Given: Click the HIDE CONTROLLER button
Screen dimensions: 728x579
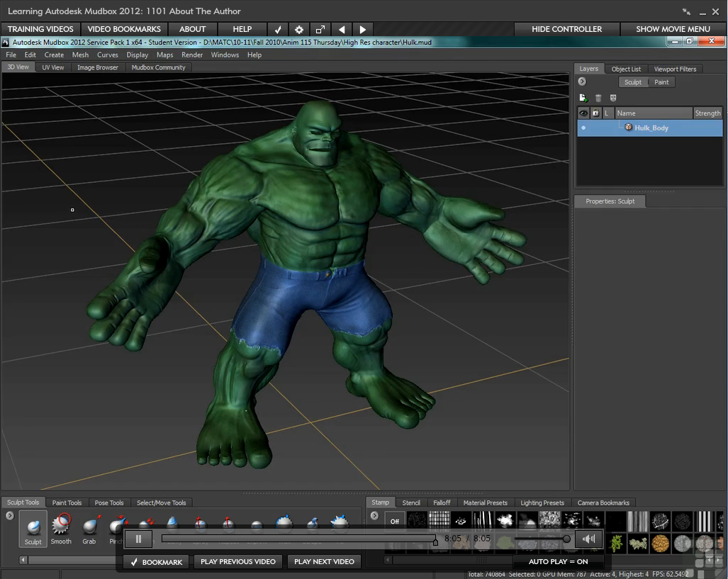Looking at the screenshot, I should 566,29.
